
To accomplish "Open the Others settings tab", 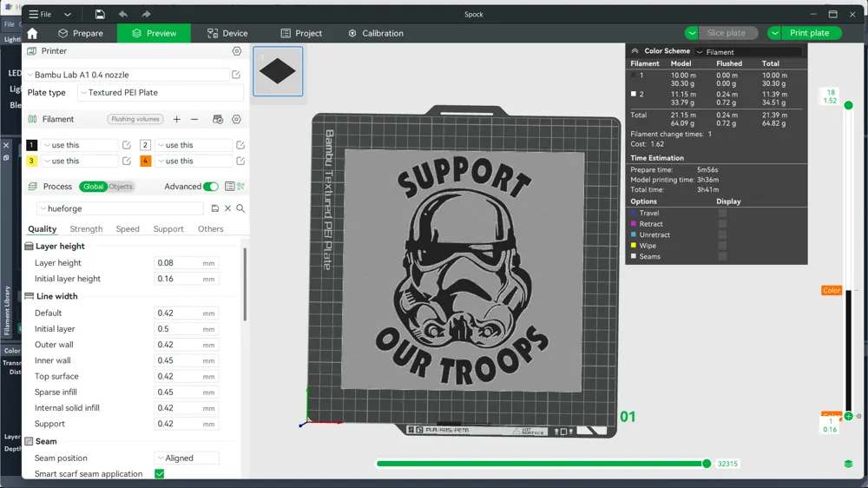I will [x=210, y=228].
